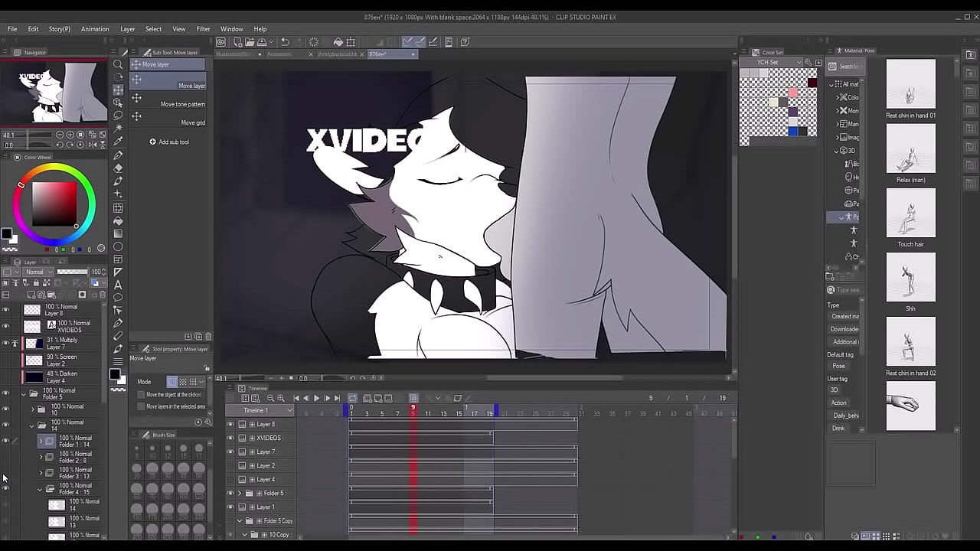
Task: Select the Zoom magnifier tool
Action: pyautogui.click(x=118, y=64)
